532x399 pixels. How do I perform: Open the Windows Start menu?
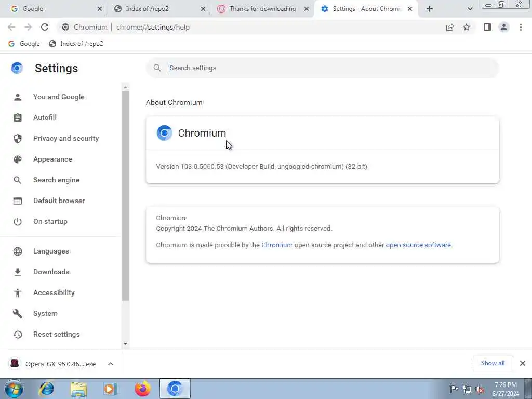pos(14,389)
